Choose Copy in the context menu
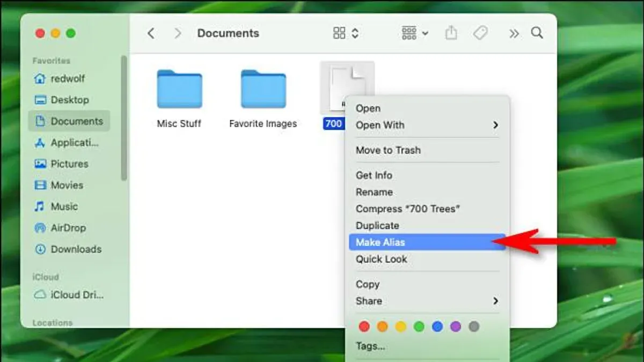The height and width of the screenshot is (362, 644). (427, 284)
